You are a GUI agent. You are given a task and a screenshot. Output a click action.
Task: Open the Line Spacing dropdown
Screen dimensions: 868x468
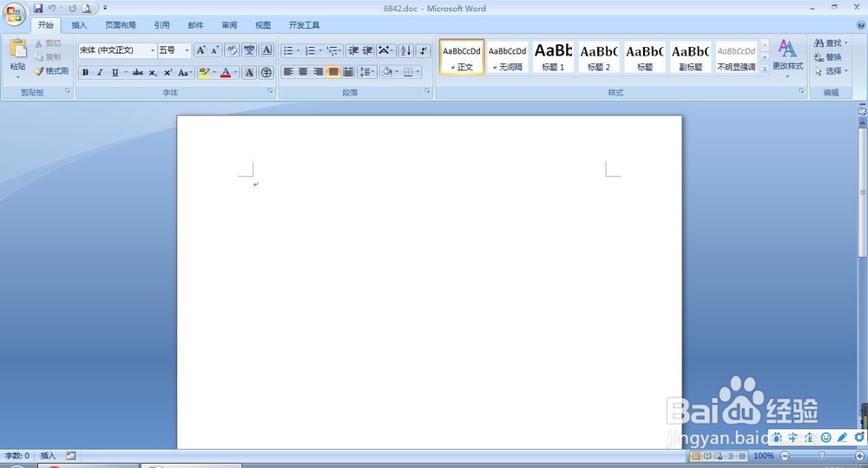tap(367, 72)
